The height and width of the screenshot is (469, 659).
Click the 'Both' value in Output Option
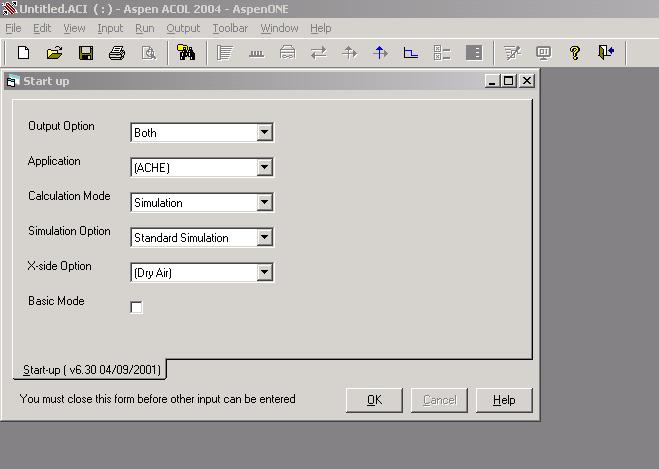coord(145,133)
